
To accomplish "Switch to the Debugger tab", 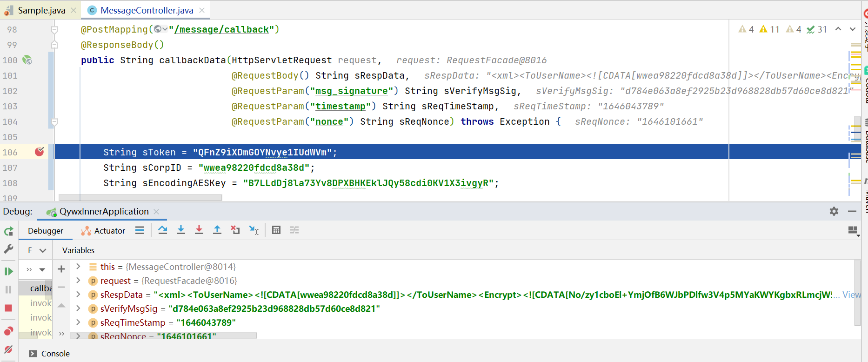I will click(x=46, y=231).
